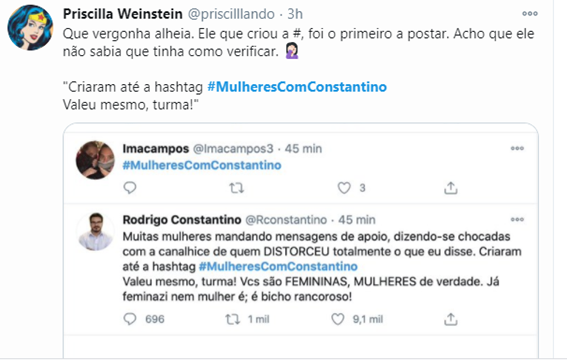
Task: Open hashtag link inside Rodrigo Constantino's tweet
Action: pyautogui.click(x=278, y=267)
